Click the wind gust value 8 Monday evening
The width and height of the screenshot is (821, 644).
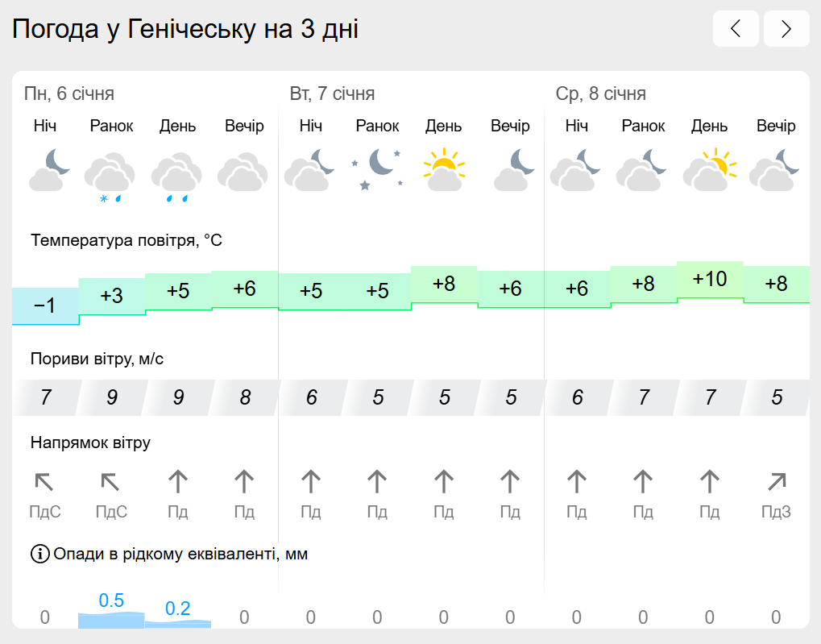click(x=244, y=397)
